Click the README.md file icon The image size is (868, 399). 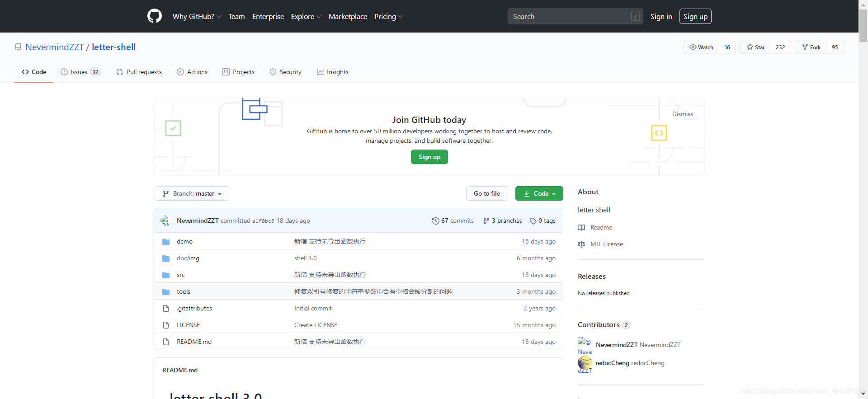(x=166, y=342)
